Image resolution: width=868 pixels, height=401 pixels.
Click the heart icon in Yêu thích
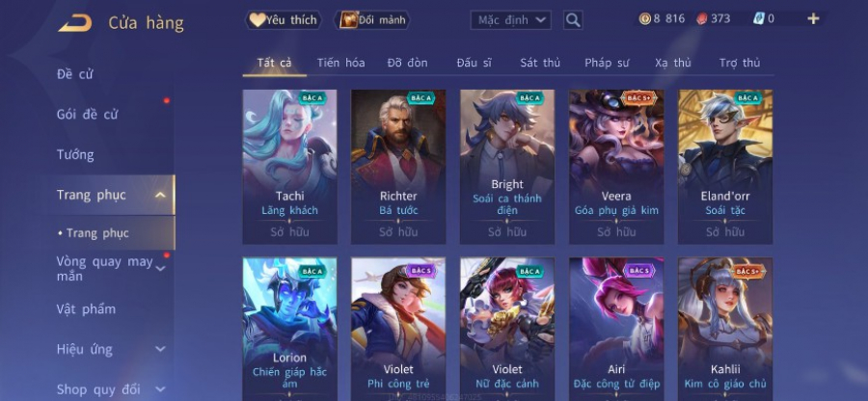(257, 20)
